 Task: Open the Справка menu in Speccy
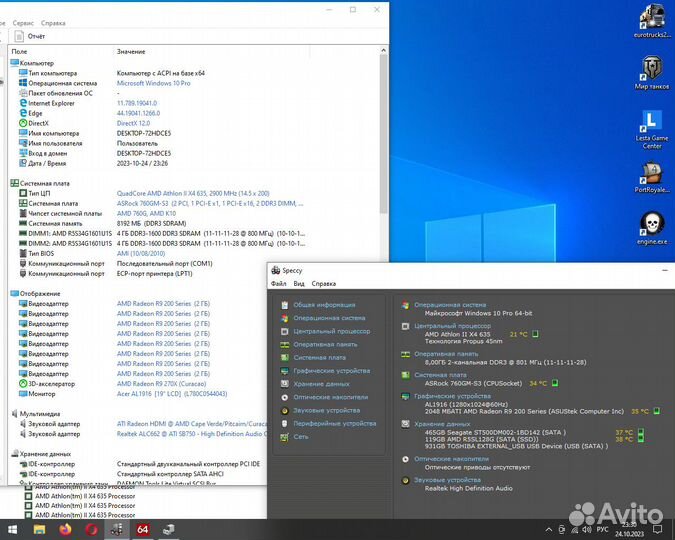[324, 284]
